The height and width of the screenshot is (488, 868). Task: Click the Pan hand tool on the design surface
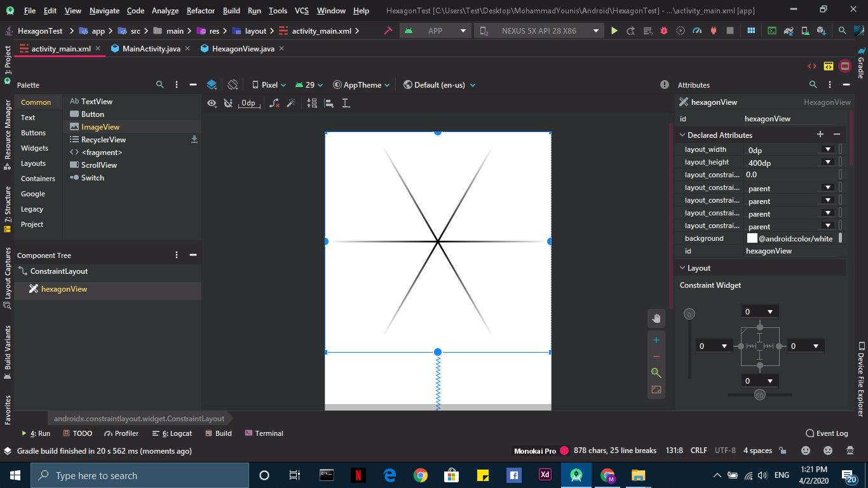click(656, 318)
